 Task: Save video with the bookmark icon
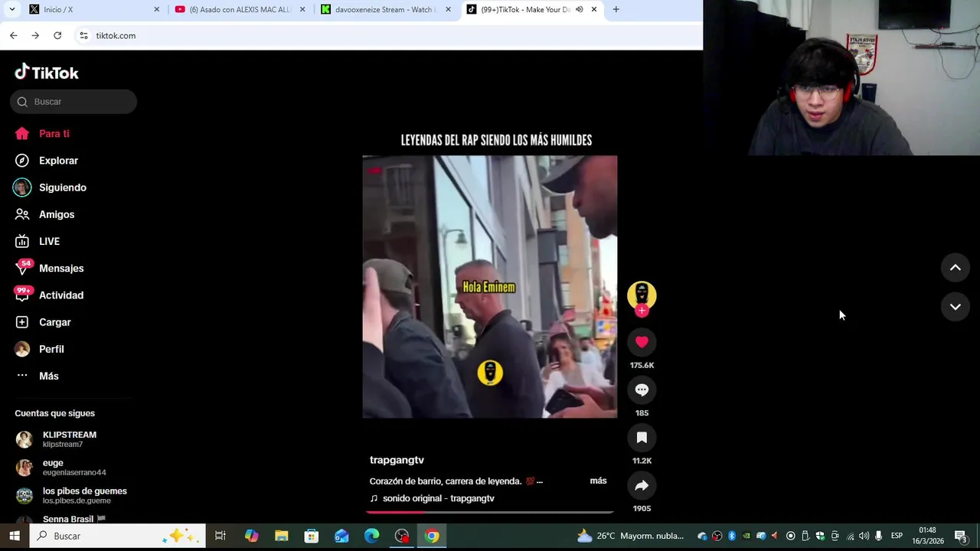pyautogui.click(x=642, y=438)
